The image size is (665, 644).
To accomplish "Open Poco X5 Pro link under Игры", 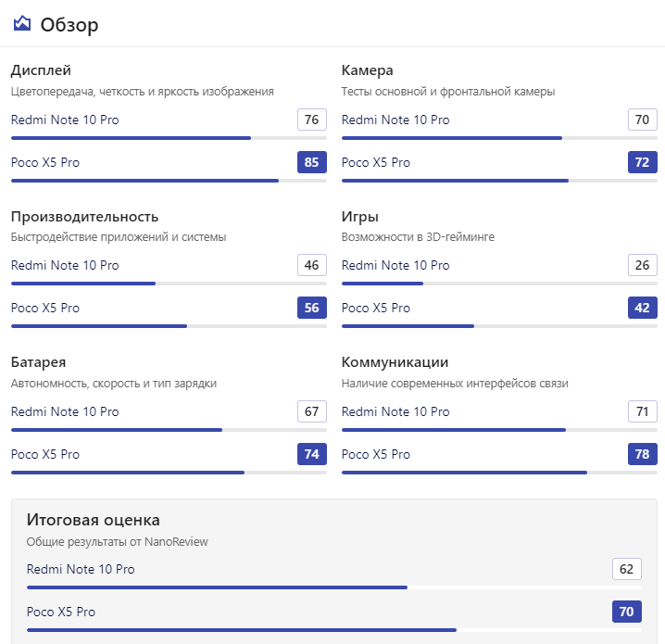I will (x=376, y=308).
